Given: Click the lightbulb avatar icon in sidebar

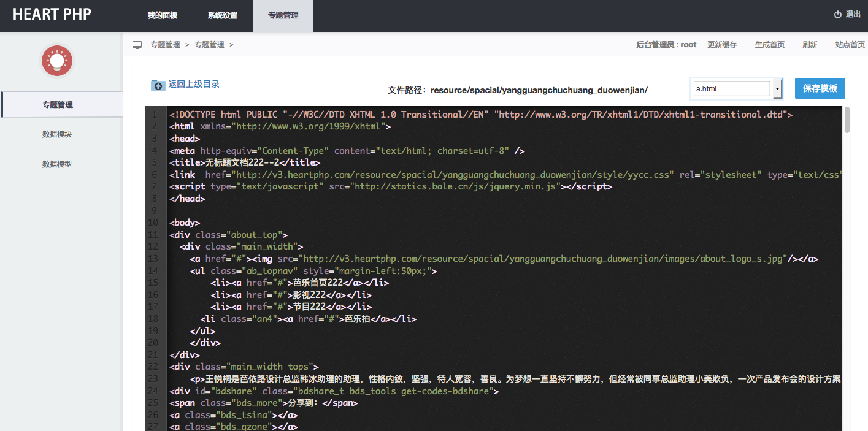Looking at the screenshot, I should click(57, 61).
